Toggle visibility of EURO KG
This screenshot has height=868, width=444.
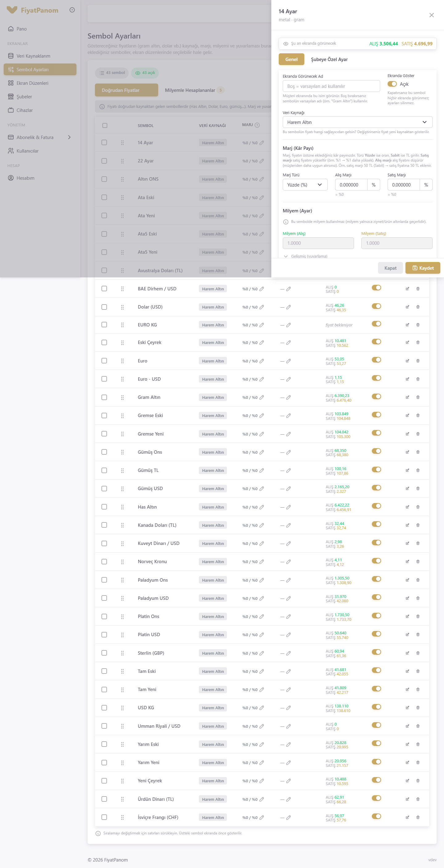(376, 324)
